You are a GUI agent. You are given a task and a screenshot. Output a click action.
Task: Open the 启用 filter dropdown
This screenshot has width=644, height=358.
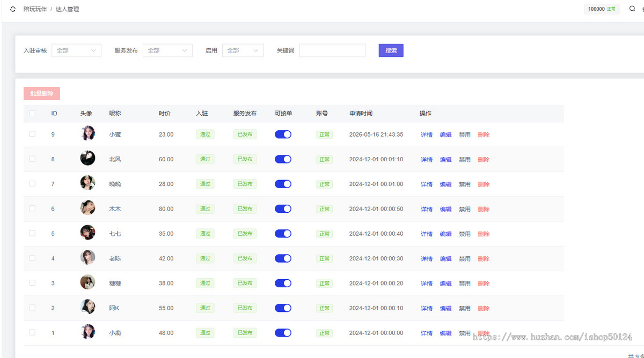coord(243,50)
